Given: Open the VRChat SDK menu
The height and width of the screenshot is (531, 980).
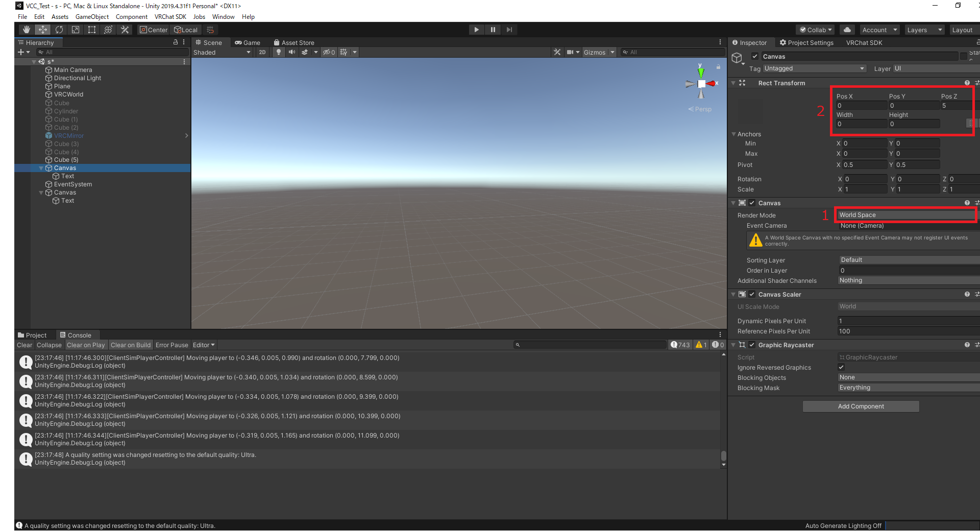Looking at the screenshot, I should coord(170,17).
